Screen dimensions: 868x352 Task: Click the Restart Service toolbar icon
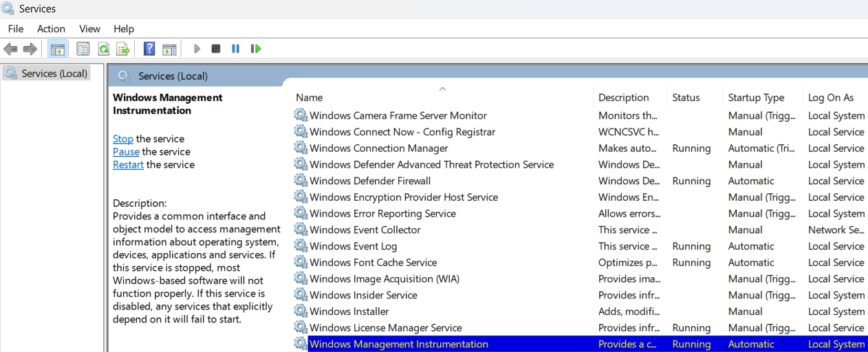click(256, 49)
